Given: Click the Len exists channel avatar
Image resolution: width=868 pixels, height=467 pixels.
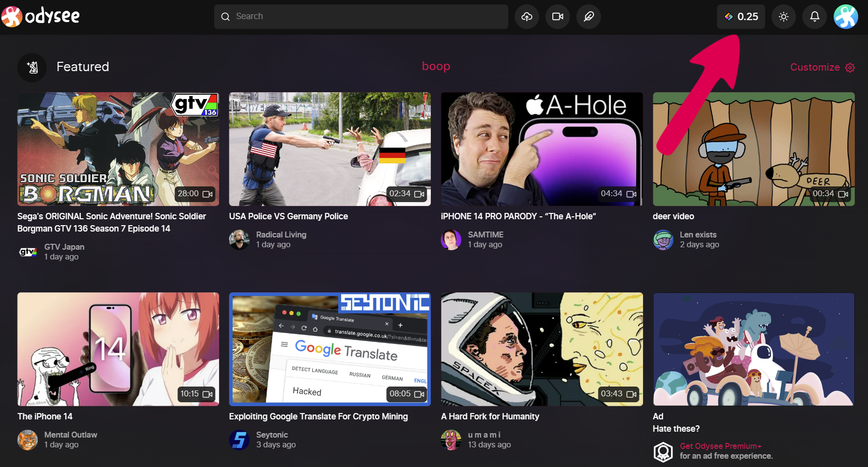Looking at the screenshot, I should click(x=663, y=239).
